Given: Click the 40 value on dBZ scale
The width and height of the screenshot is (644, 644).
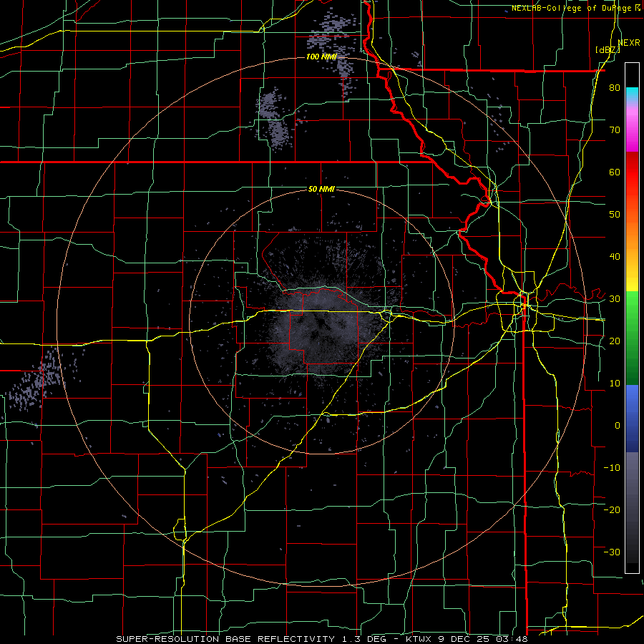Looking at the screenshot, I should point(615,257).
